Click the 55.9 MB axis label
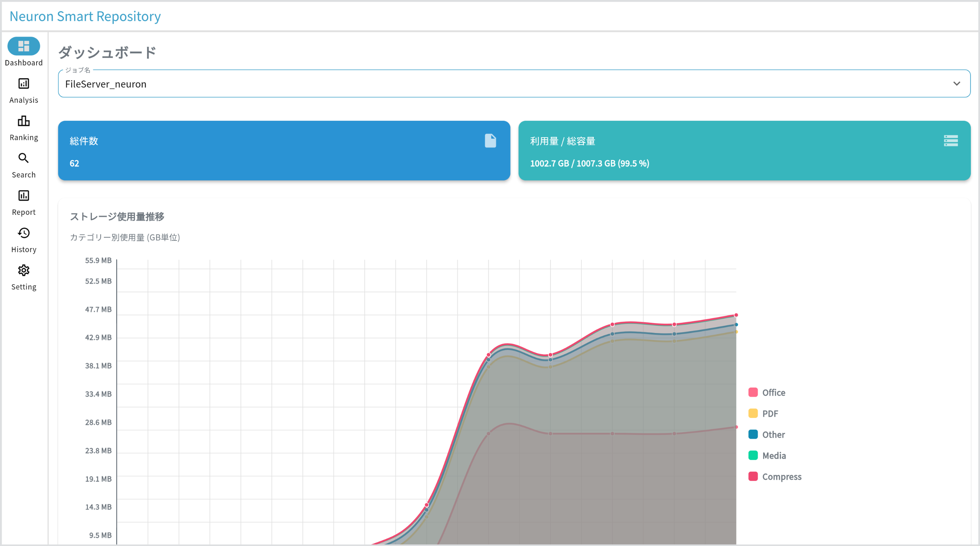This screenshot has height=546, width=980. tap(98, 260)
